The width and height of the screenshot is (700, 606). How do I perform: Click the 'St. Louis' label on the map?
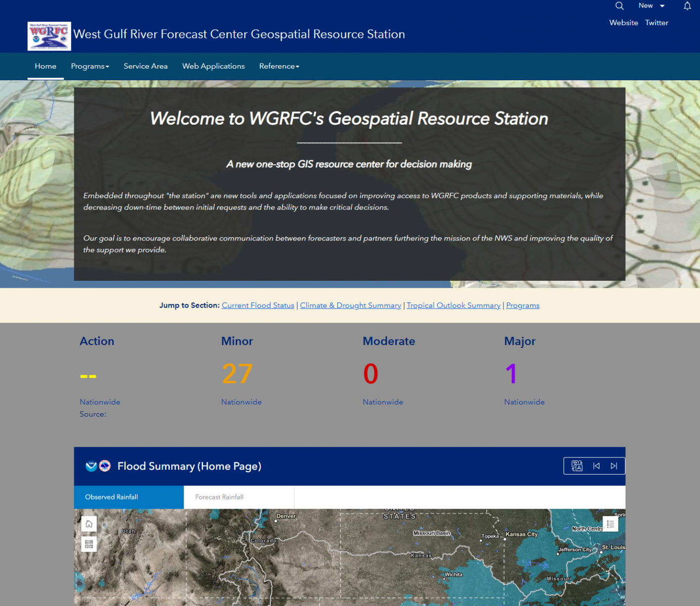click(x=614, y=547)
